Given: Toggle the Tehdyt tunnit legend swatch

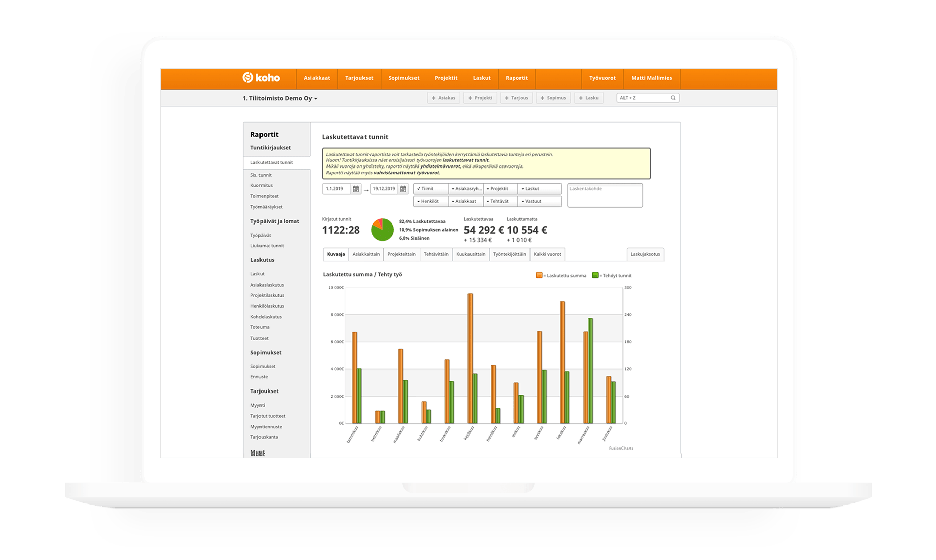Looking at the screenshot, I should click(x=596, y=275).
